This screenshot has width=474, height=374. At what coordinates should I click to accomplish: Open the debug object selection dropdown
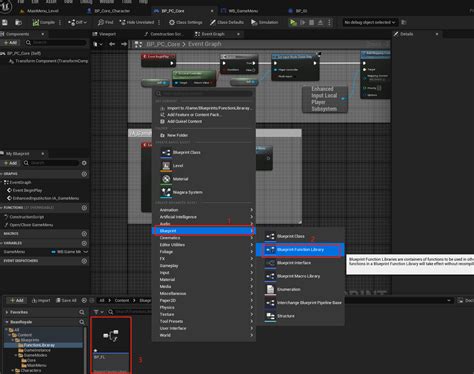coord(369,22)
